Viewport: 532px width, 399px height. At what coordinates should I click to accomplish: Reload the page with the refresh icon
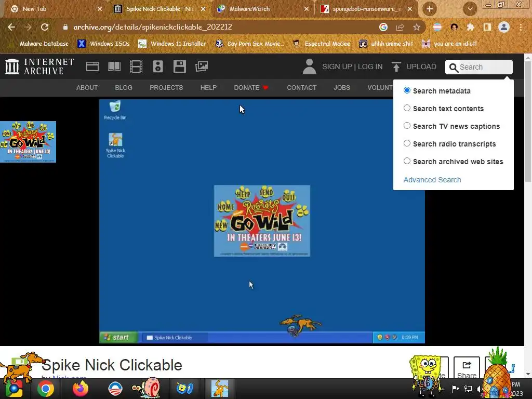point(45,27)
